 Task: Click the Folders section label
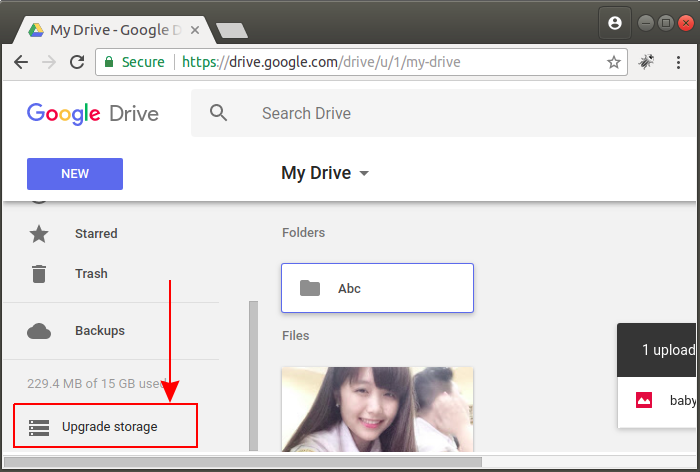(303, 233)
